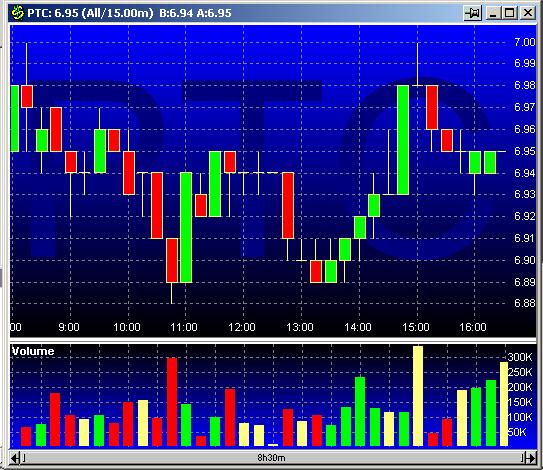This screenshot has width=543, height=470.
Task: Click the 6.92 price axis label
Action: point(525,216)
